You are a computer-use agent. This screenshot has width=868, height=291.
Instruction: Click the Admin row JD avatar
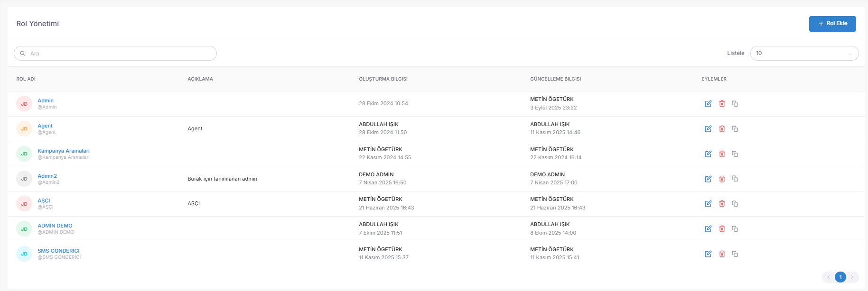24,104
